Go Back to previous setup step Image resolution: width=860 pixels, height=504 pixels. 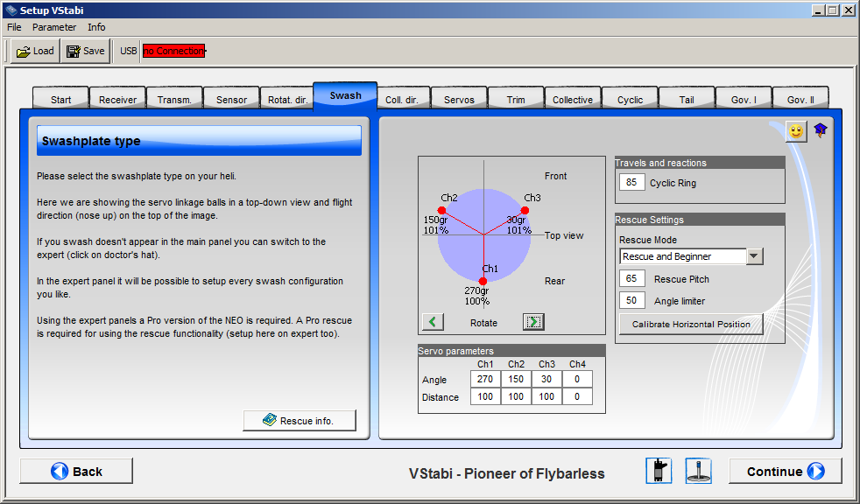[x=76, y=471]
